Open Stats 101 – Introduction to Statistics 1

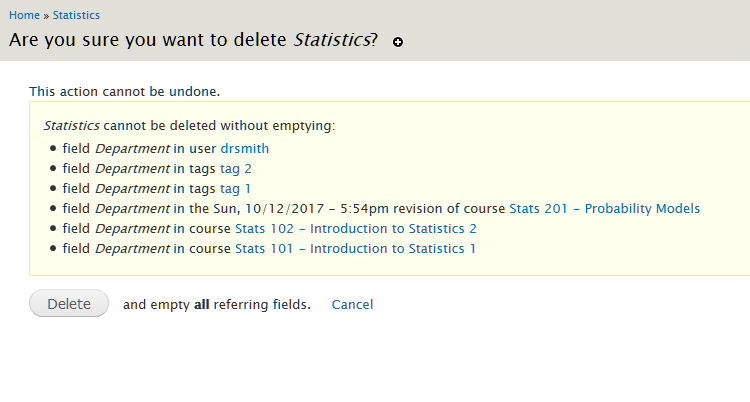(355, 248)
